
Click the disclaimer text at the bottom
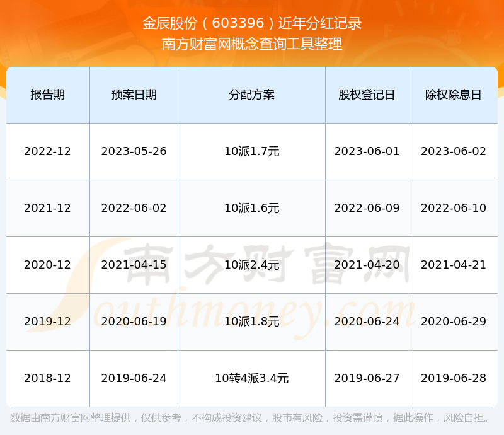point(250,417)
